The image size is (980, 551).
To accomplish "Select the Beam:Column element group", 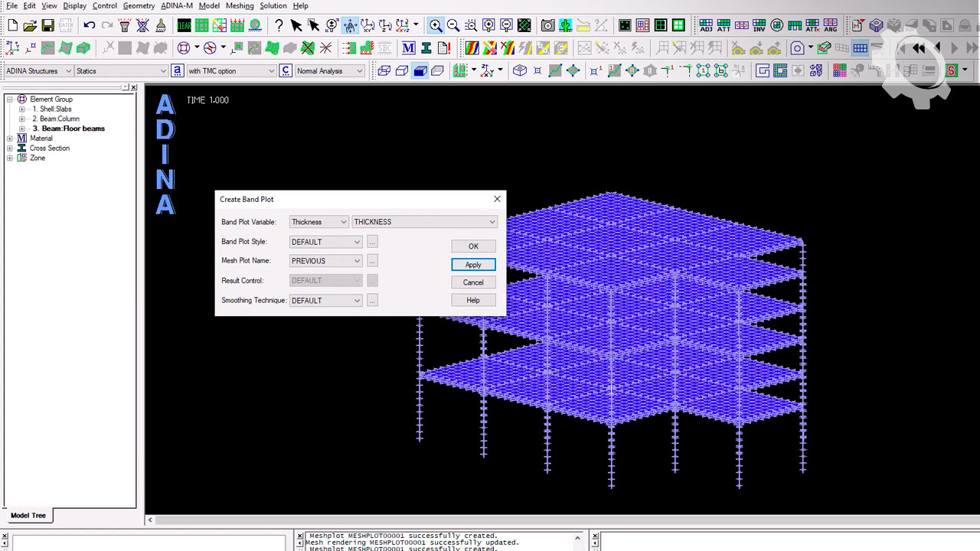I will point(55,119).
